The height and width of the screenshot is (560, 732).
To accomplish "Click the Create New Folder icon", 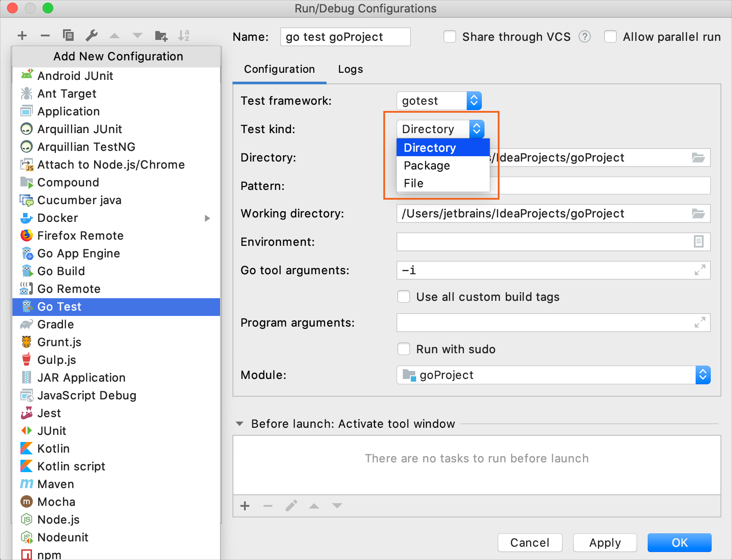I will (161, 35).
